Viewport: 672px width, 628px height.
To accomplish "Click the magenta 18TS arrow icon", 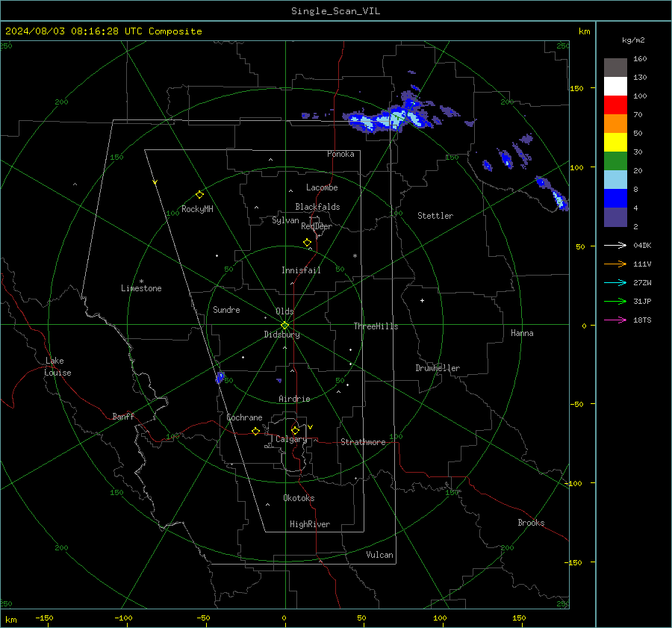I will click(615, 320).
